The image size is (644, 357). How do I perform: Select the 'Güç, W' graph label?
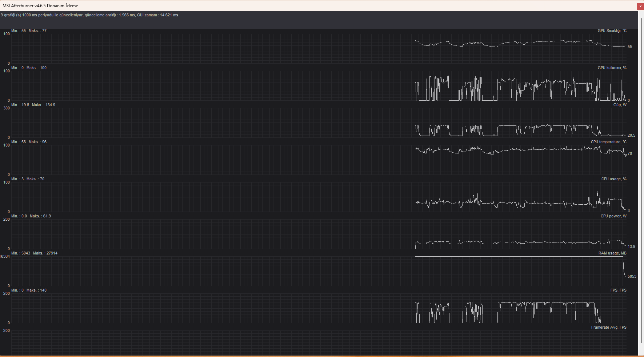pos(620,105)
